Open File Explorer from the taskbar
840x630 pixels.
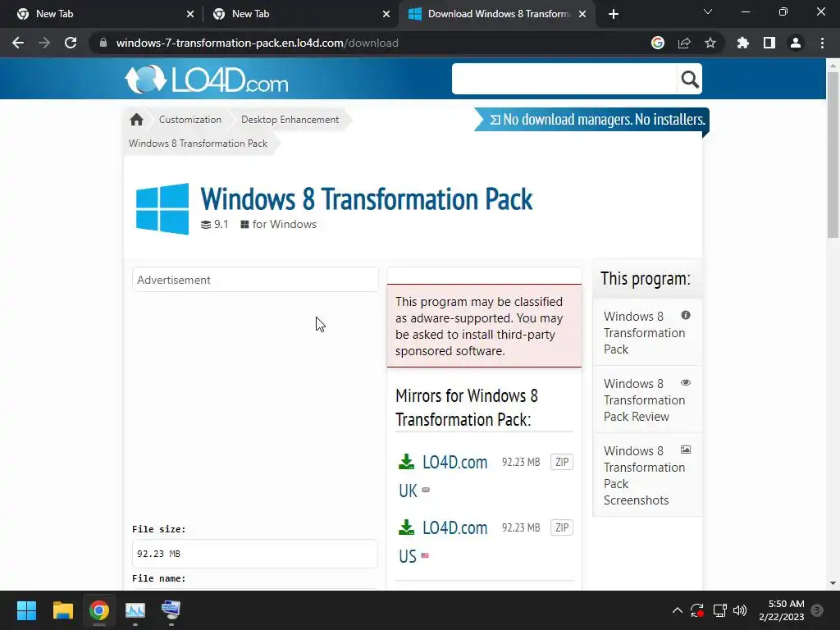pyautogui.click(x=62, y=610)
